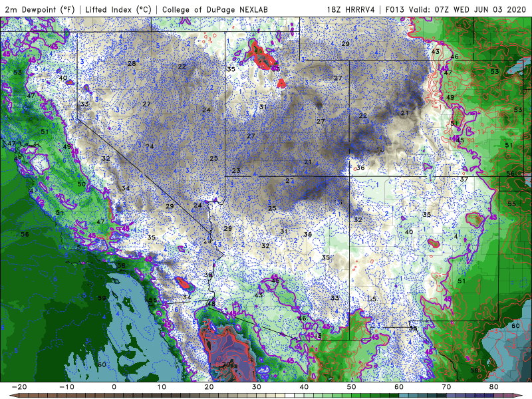Image resolution: width=532 pixels, height=399 pixels.
Task: Select the "College of DuPage NEXLAB" credit text
Action: point(215,9)
